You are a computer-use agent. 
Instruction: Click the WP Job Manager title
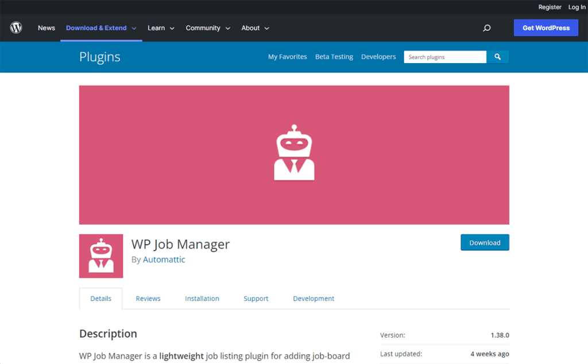click(180, 244)
